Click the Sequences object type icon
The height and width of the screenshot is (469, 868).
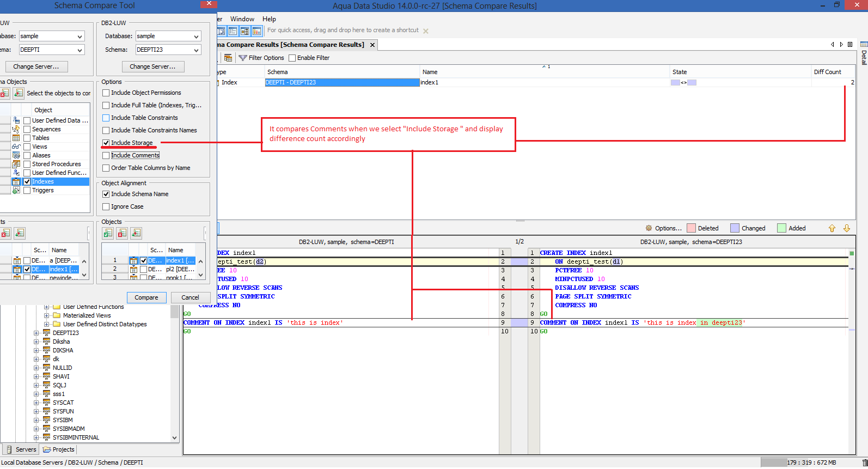16,129
